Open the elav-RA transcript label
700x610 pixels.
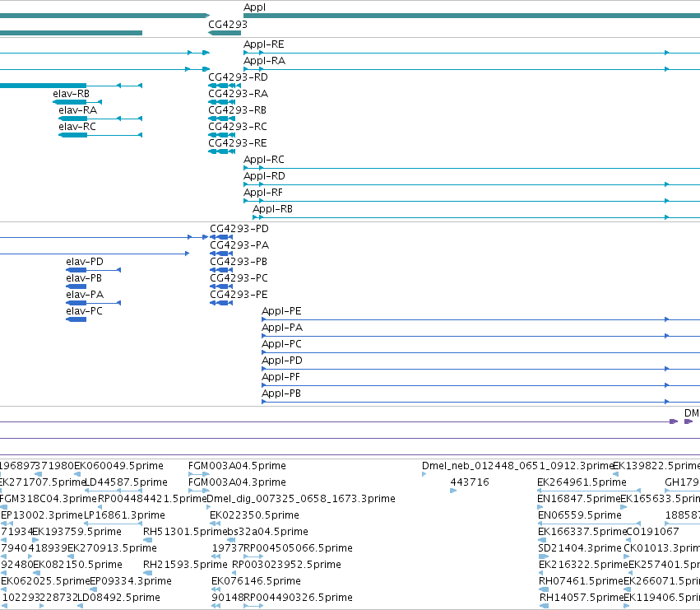(77, 110)
